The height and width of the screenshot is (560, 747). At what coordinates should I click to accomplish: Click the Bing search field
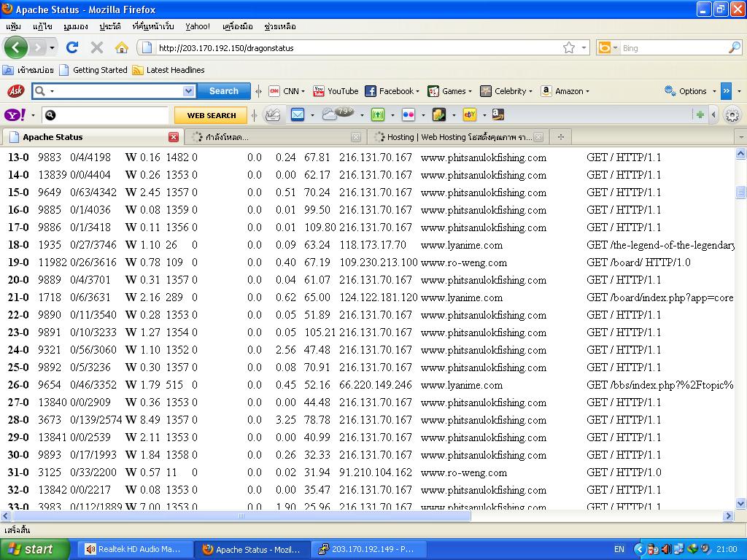(674, 47)
